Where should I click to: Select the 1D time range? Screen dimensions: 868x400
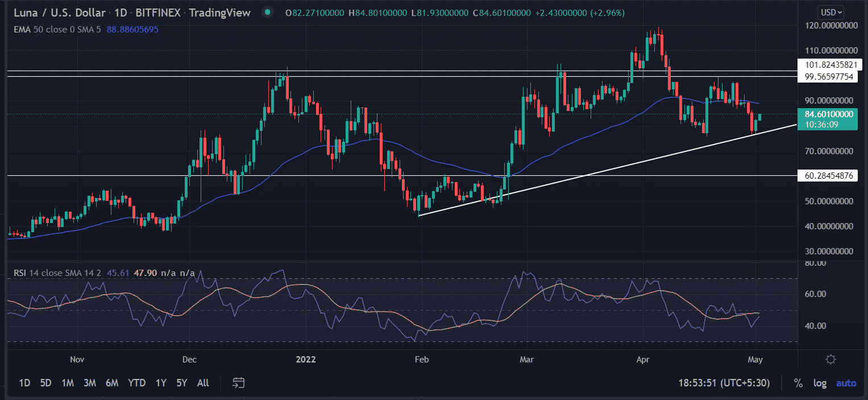(24, 383)
